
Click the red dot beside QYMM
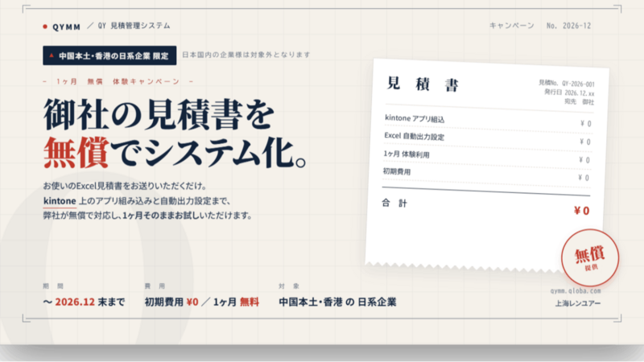45,27
